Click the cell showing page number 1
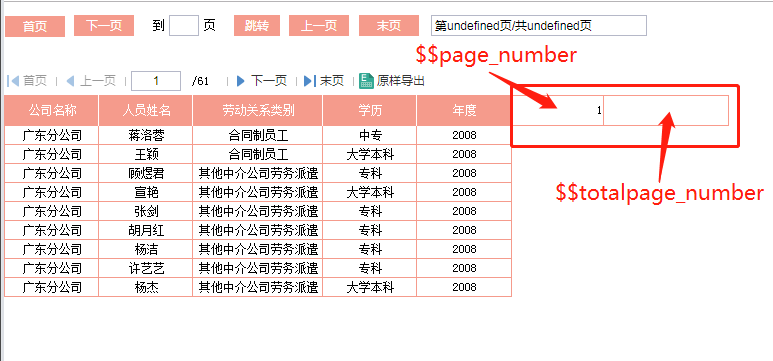Screen dimensions: 773x361 click(558, 110)
